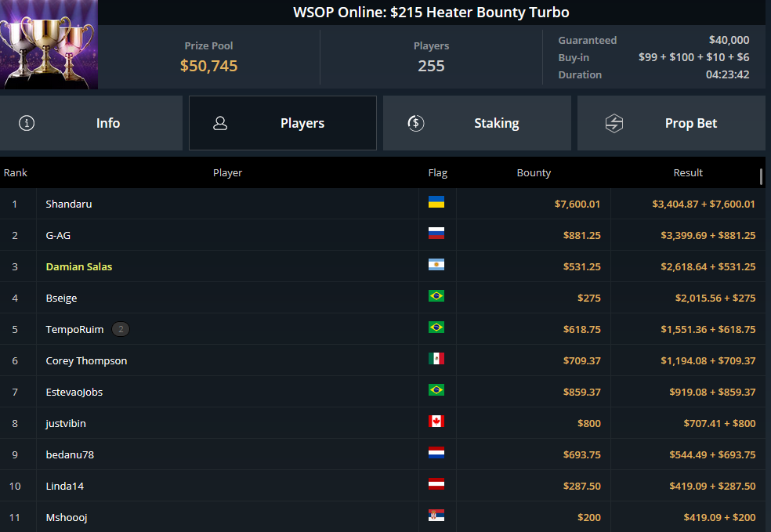Open the Staking tab
Viewport: 771px width, 532px height.
(477, 123)
